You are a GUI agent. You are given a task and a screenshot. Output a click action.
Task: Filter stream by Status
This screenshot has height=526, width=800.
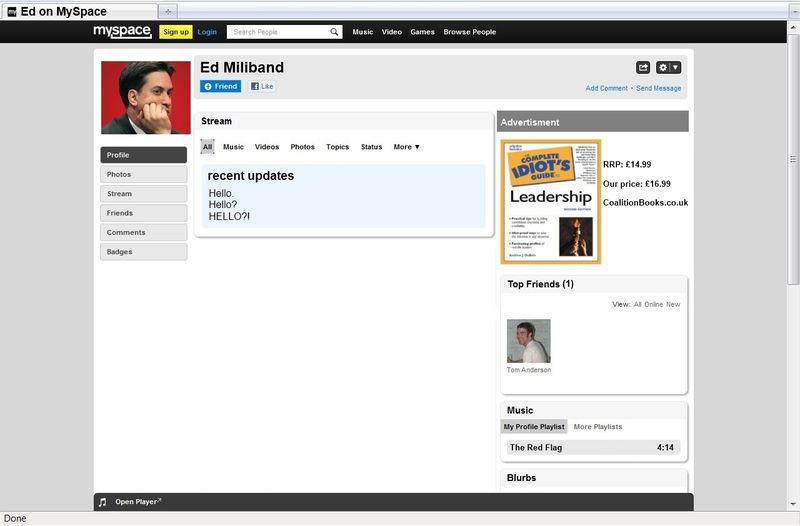[371, 147]
